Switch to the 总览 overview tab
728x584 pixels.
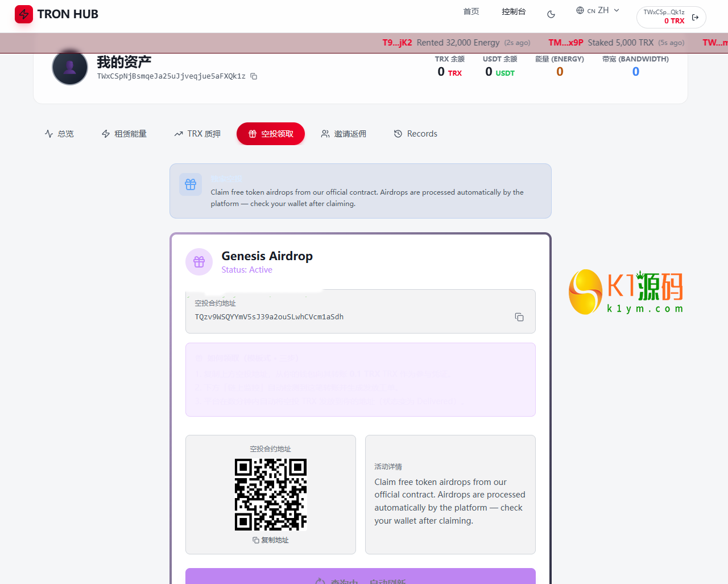pos(59,134)
